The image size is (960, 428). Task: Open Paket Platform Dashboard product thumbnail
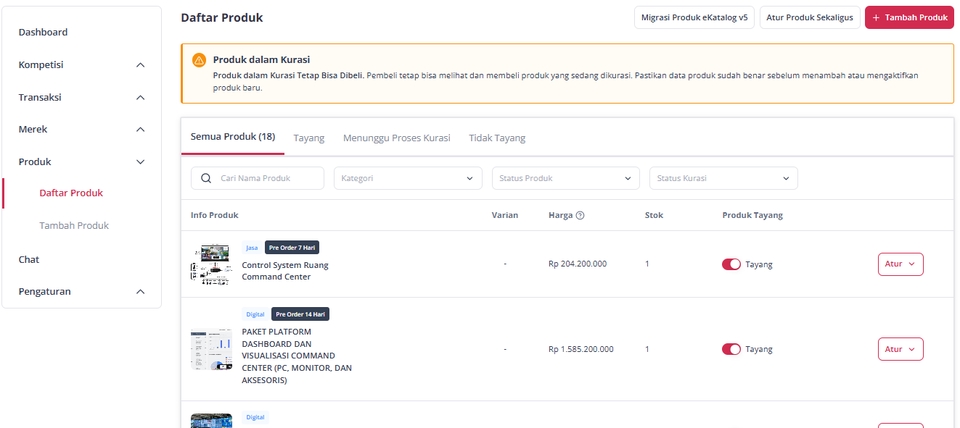211,349
